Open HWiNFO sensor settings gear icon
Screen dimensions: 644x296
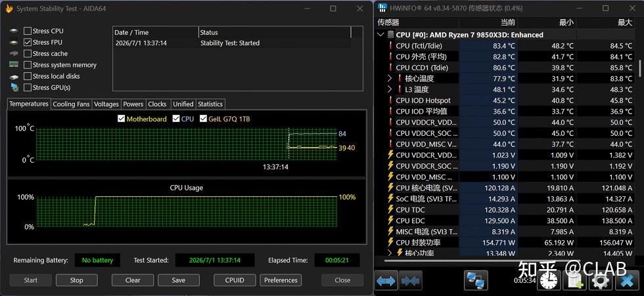(x=600, y=280)
